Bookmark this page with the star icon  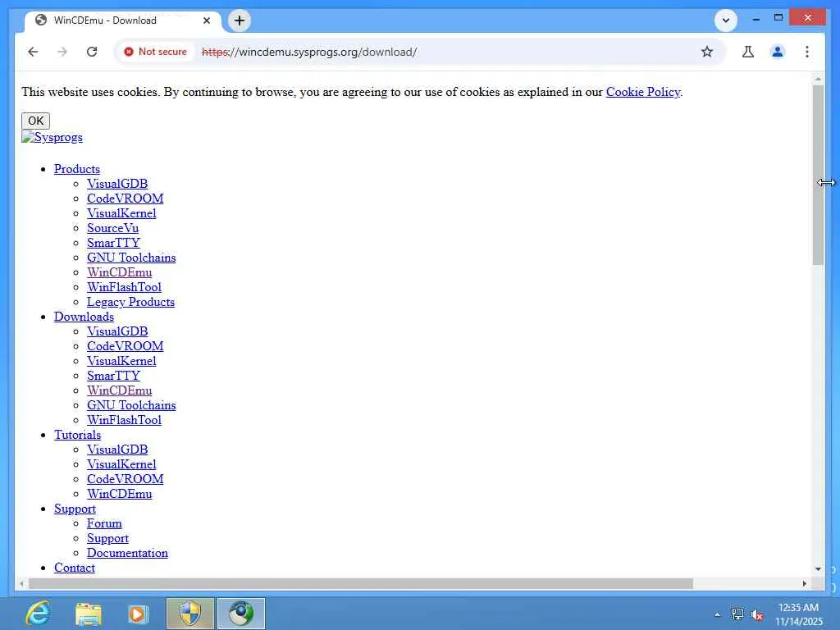coord(707,52)
